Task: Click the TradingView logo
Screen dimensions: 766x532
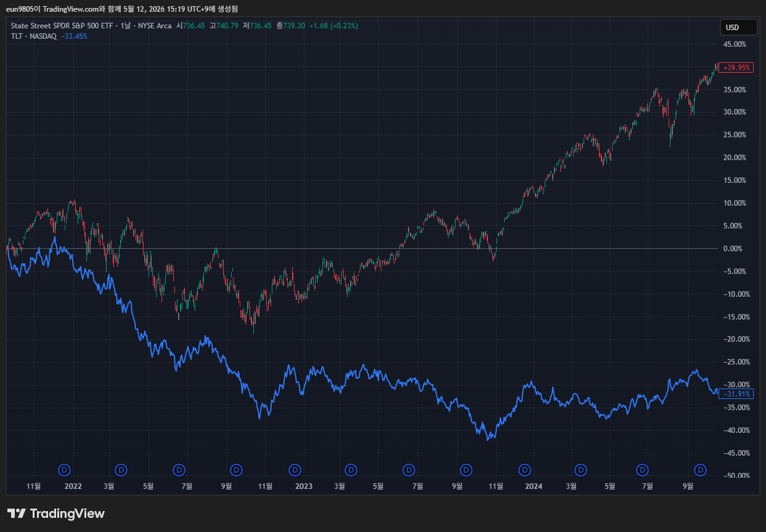Action: click(56, 514)
